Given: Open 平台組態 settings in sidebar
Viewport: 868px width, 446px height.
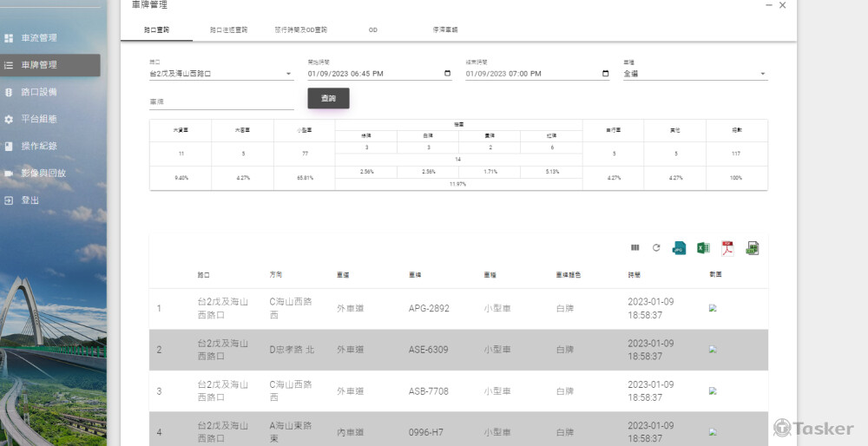Looking at the screenshot, I should (39, 119).
